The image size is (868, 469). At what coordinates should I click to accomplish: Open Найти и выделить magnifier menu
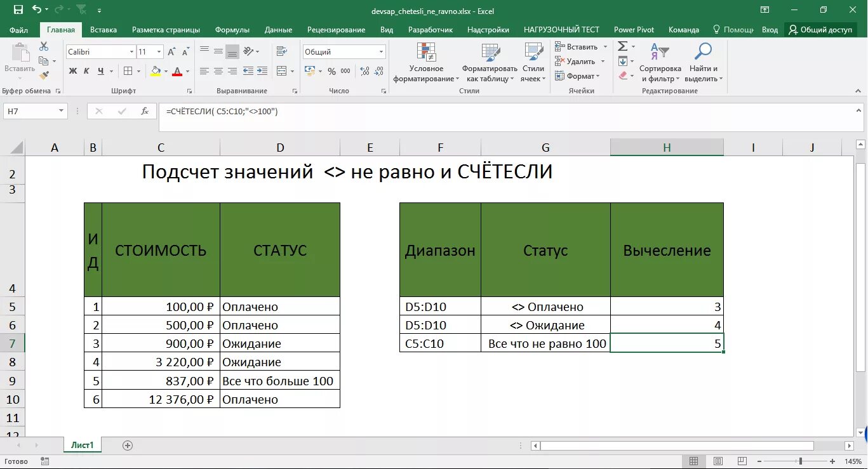pyautogui.click(x=704, y=63)
